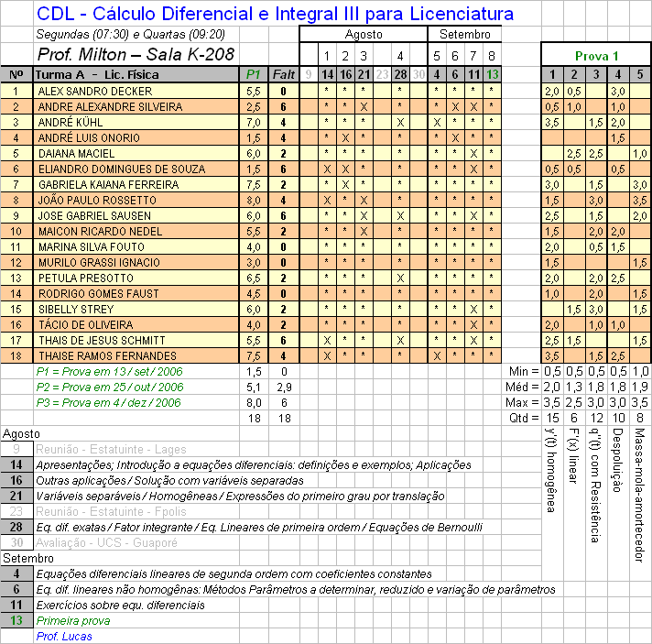652x644 pixels.
Task: Click vertical label 'y'(t) homogênea'
Action: tap(551, 470)
